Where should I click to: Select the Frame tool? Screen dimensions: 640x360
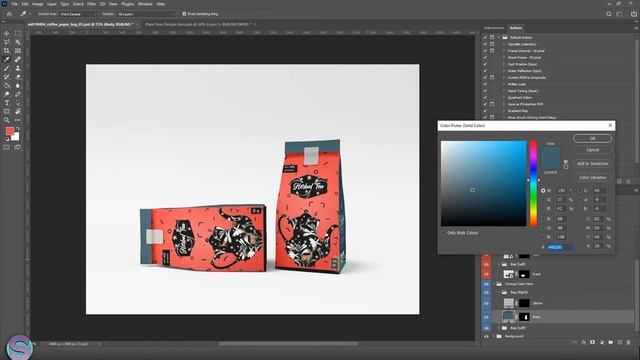pyautogui.click(x=18, y=51)
